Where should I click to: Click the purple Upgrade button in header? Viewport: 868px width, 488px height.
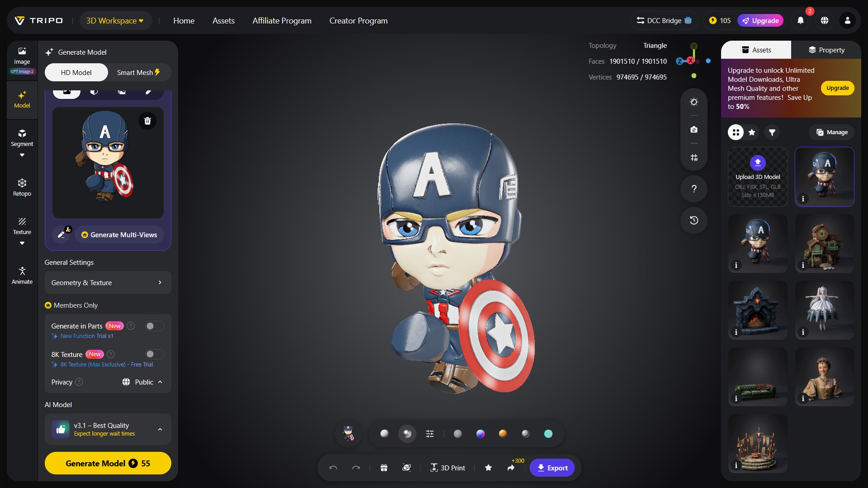click(x=760, y=20)
